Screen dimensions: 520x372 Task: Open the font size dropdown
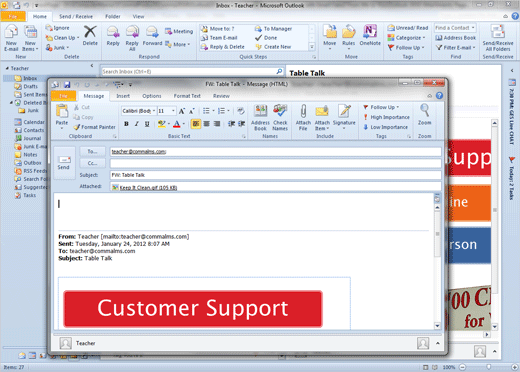(x=173, y=111)
